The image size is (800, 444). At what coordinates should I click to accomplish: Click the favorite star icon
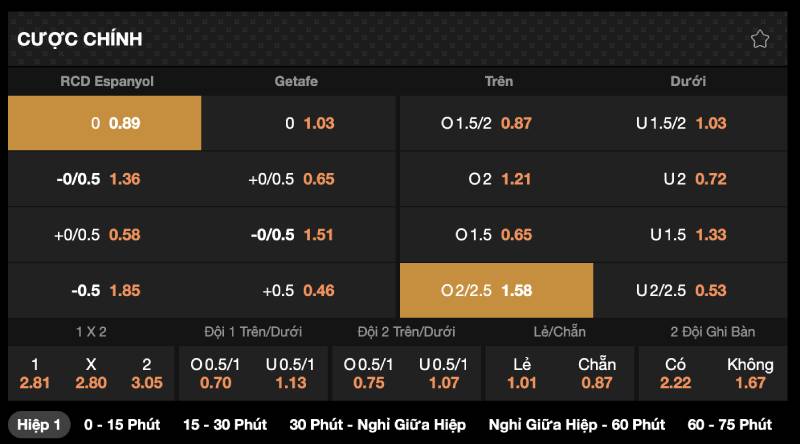[x=759, y=39]
